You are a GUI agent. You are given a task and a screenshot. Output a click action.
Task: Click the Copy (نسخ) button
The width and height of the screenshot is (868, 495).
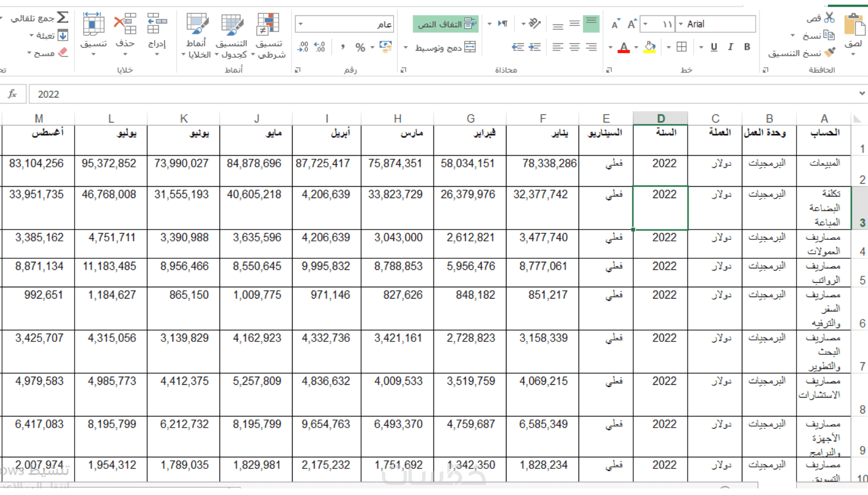click(x=817, y=35)
